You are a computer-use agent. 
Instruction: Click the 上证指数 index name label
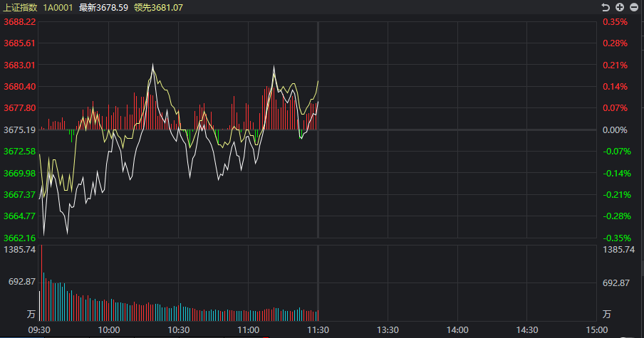[20, 8]
